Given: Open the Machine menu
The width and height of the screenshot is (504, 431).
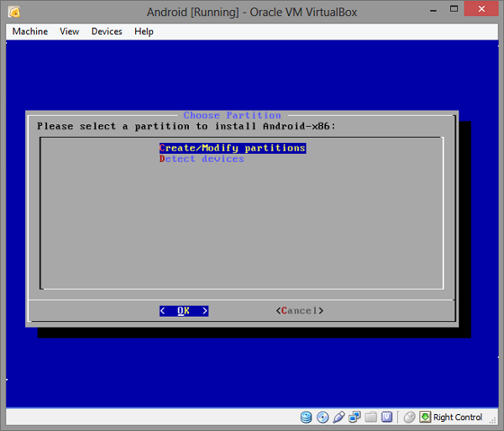Looking at the screenshot, I should click(x=30, y=31).
